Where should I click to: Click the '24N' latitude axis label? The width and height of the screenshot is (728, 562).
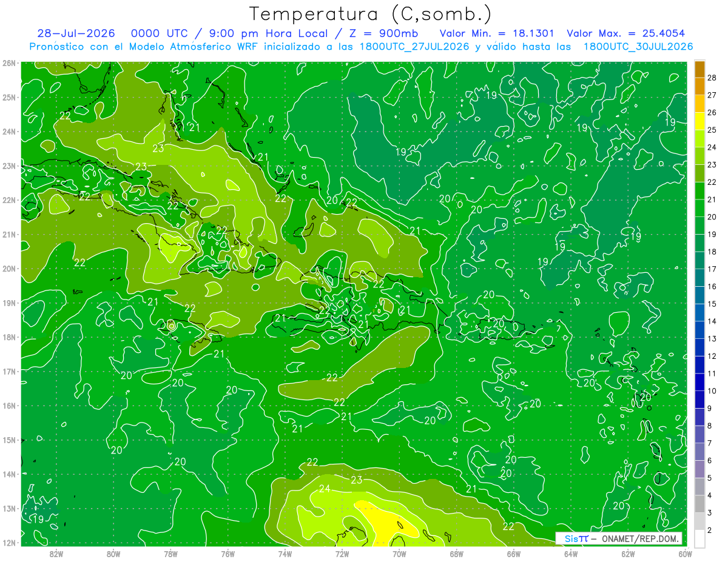coord(9,132)
